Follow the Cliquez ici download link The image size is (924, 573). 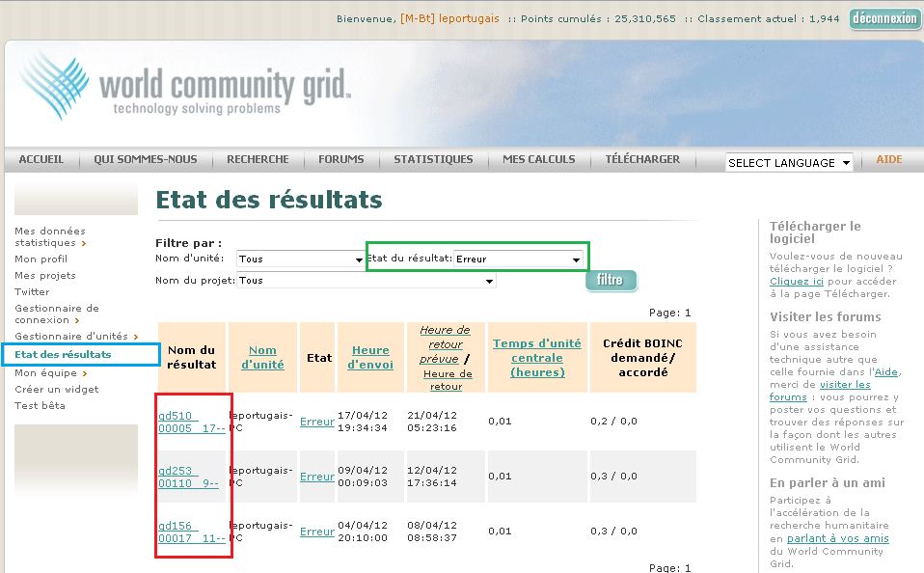click(x=797, y=282)
